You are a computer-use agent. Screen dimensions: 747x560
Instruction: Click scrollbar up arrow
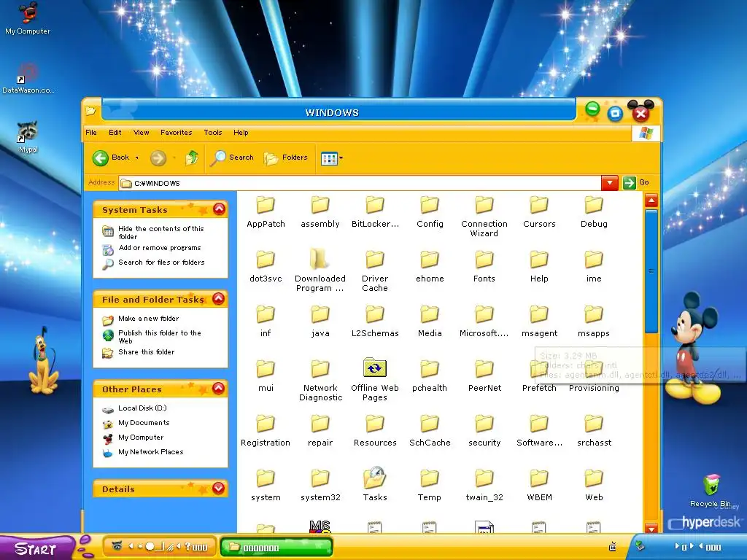[651, 201]
